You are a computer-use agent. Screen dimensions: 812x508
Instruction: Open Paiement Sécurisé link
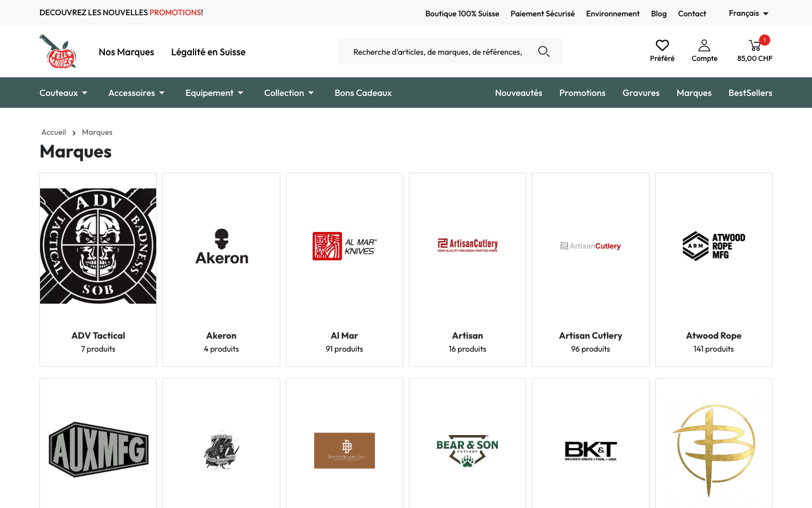(542, 14)
